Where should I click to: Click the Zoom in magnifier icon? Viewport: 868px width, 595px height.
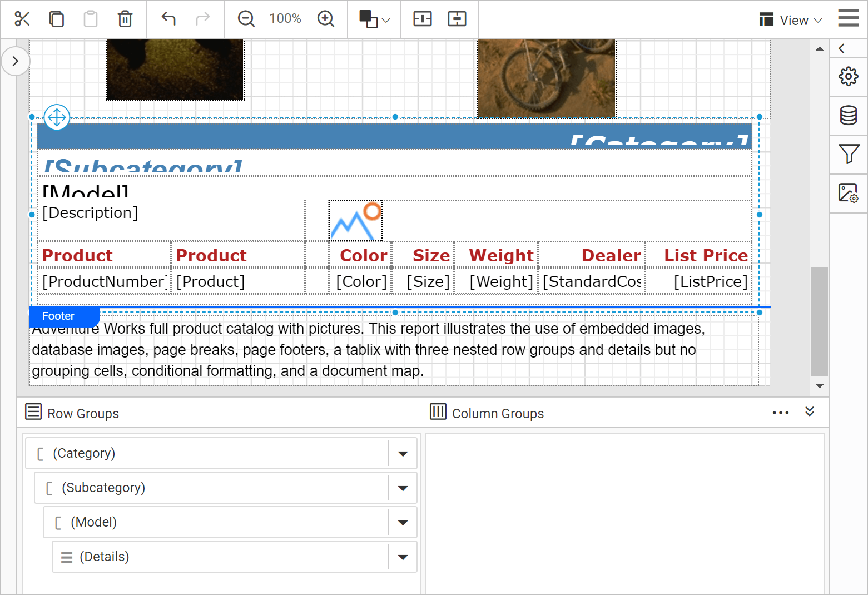click(326, 19)
